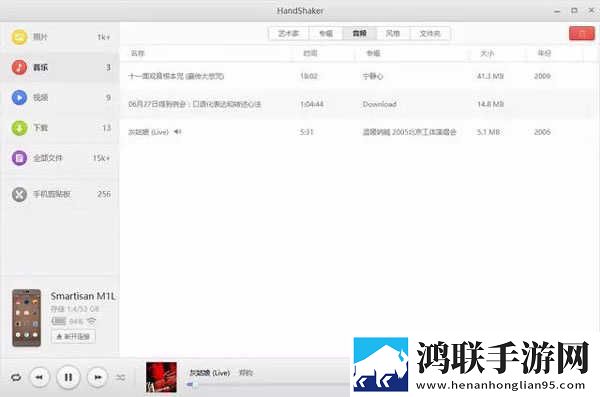600x397 pixels.
Task: Click the storage usage text under device name
Action: (x=75, y=309)
